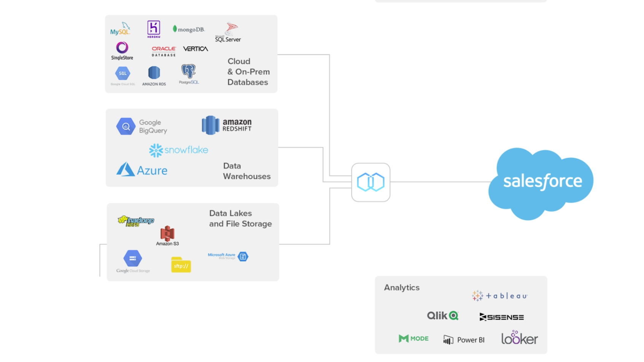This screenshot has width=644, height=362.
Task: Click the MySQL logo
Action: coord(120,28)
